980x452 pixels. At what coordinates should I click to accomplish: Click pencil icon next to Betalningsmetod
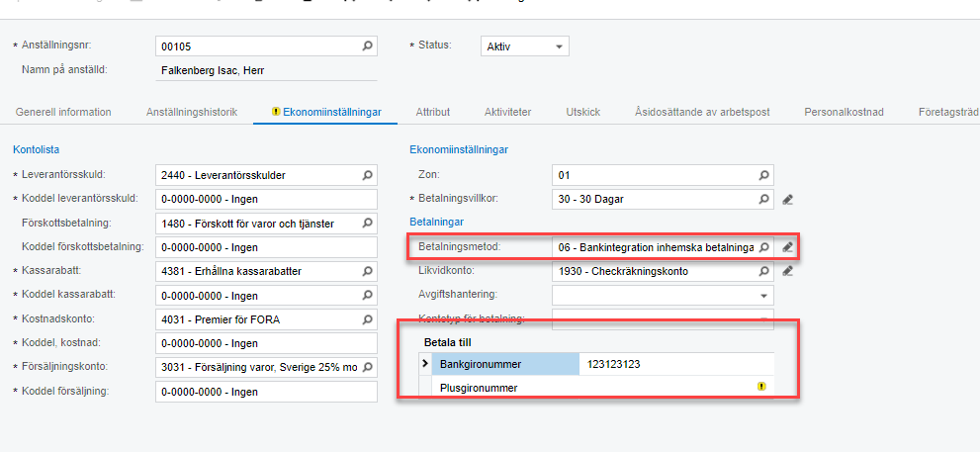tap(787, 246)
